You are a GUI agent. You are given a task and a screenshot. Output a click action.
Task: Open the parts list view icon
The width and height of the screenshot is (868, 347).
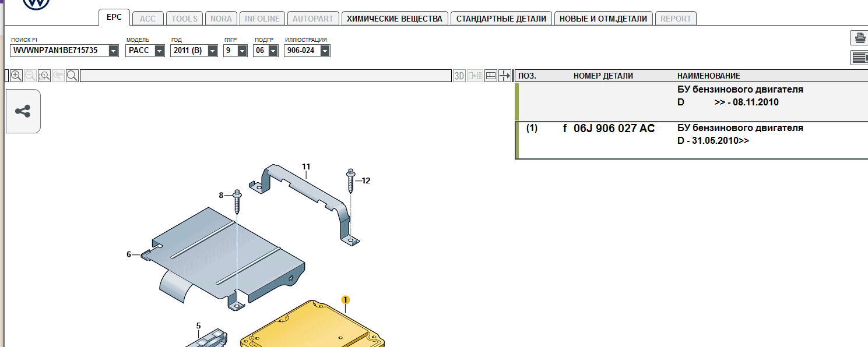[859, 57]
